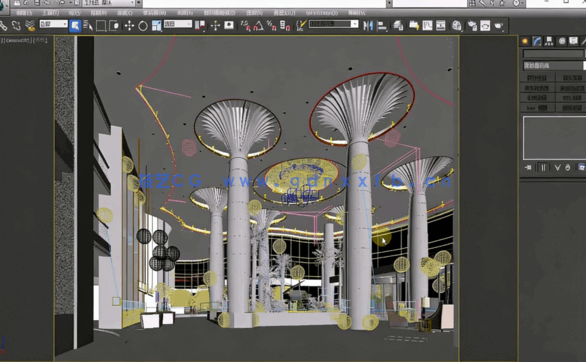The width and height of the screenshot is (586, 362).
Task: Switch to the Motion command panel tab
Action: (x=561, y=41)
